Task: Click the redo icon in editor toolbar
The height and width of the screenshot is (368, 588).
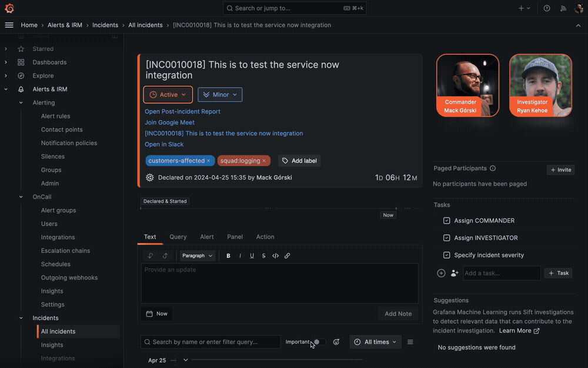Action: (165, 256)
